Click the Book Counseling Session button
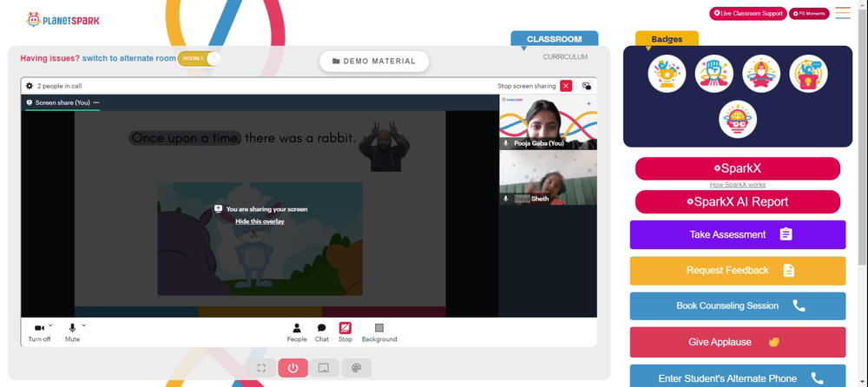The width and height of the screenshot is (868, 387). point(737,306)
